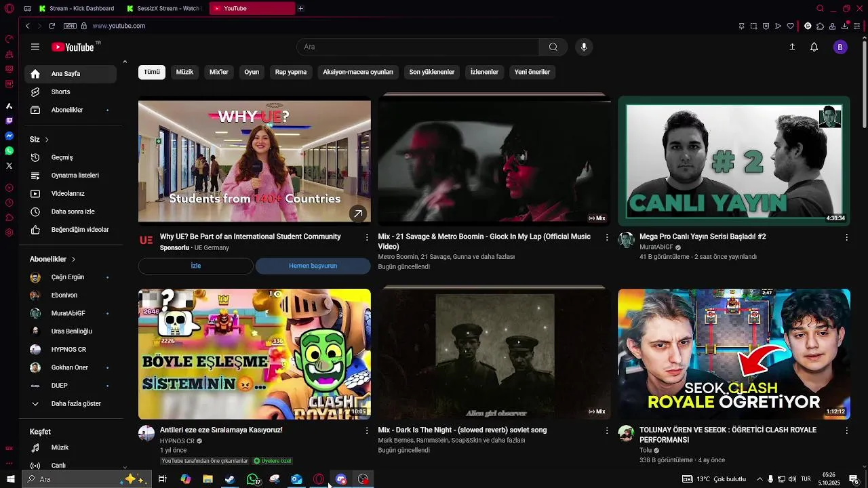Switch to SessizX Stream tab
This screenshot has width=868, height=488.
tap(164, 8)
